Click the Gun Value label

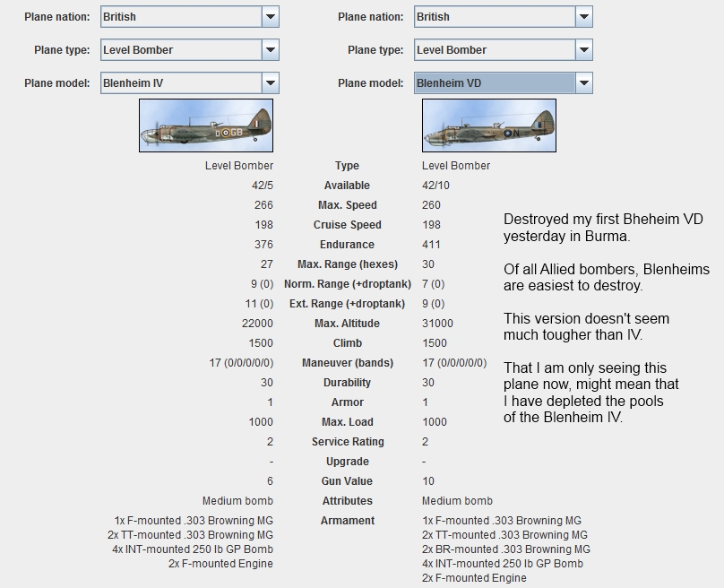pos(348,481)
